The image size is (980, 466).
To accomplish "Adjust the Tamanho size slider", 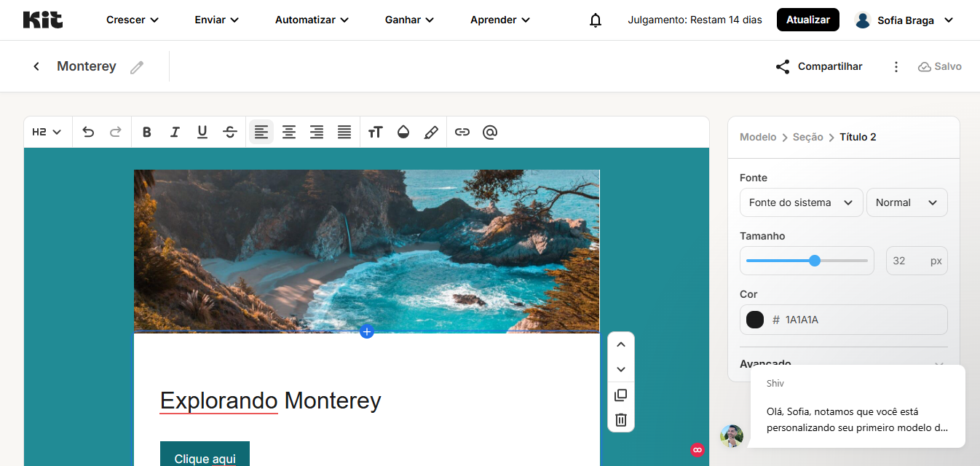I will coord(815,260).
